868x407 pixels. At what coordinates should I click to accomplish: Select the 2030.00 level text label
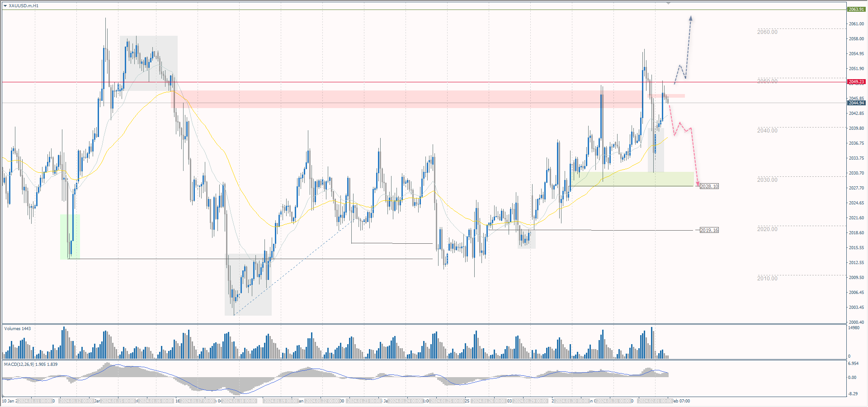click(x=767, y=180)
